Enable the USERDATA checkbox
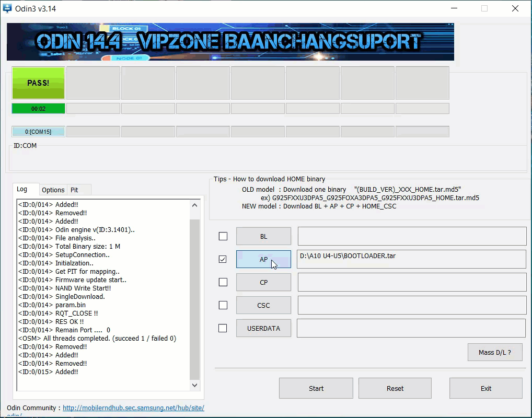Image resolution: width=532 pixels, height=418 pixels. coord(223,329)
